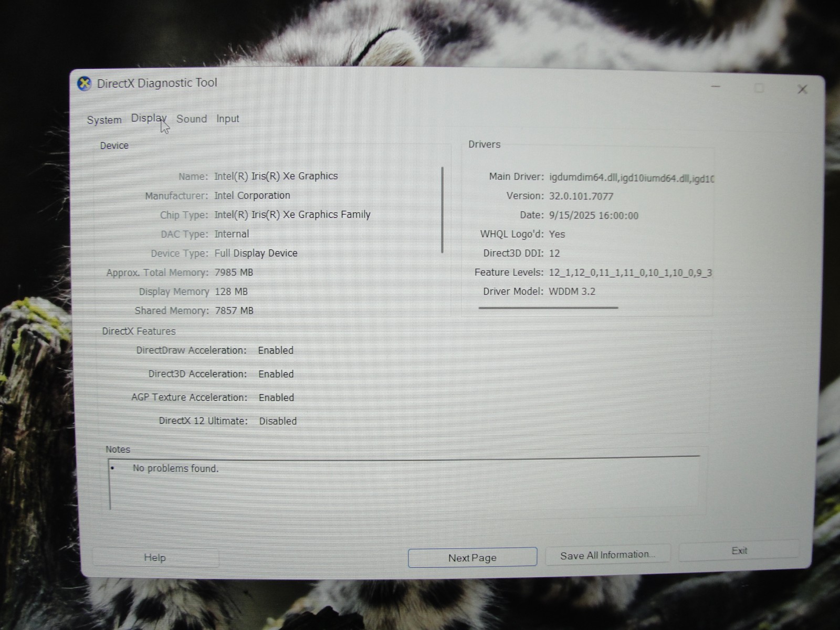Click the Drivers panel horizontal scrollbar
This screenshot has width=840, height=630.
(548, 308)
